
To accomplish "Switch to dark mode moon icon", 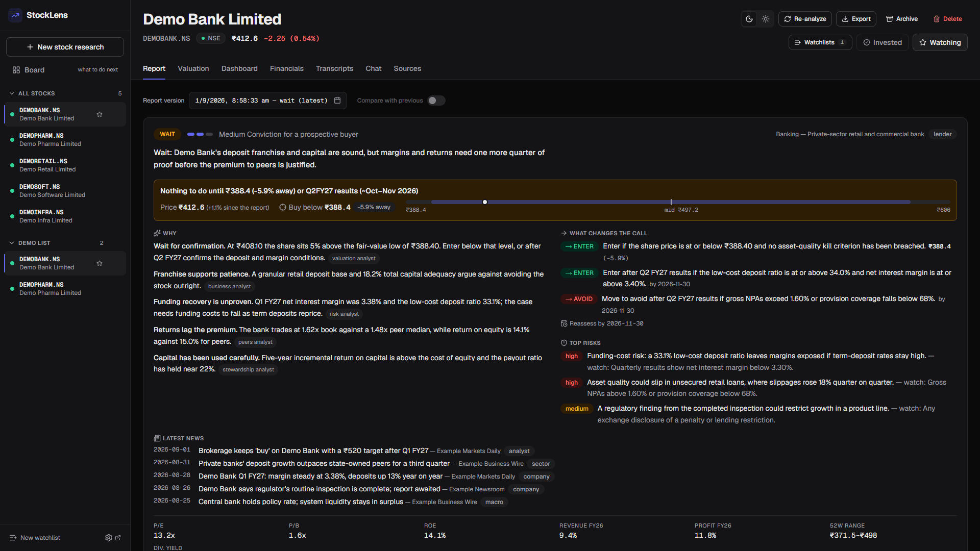I will coord(749,19).
